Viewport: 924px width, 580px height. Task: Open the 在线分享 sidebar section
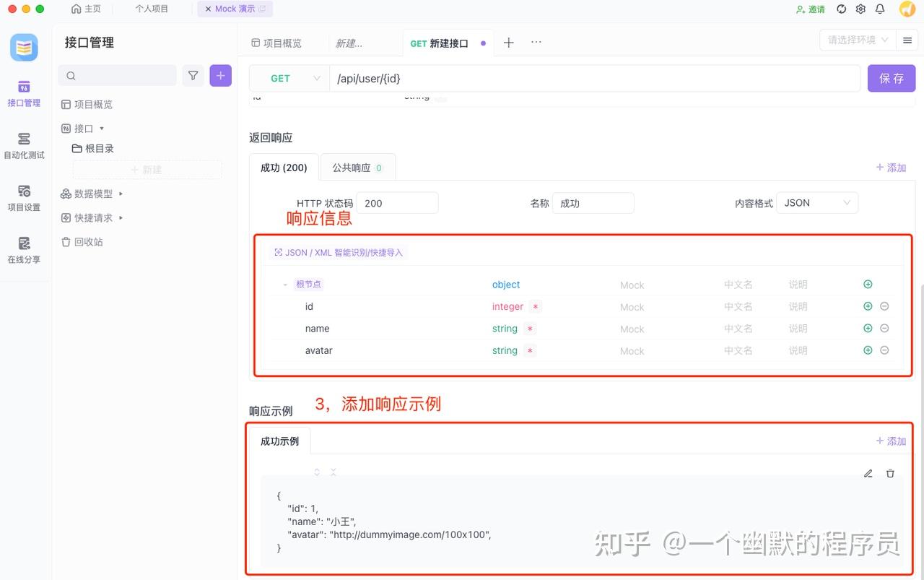point(24,250)
